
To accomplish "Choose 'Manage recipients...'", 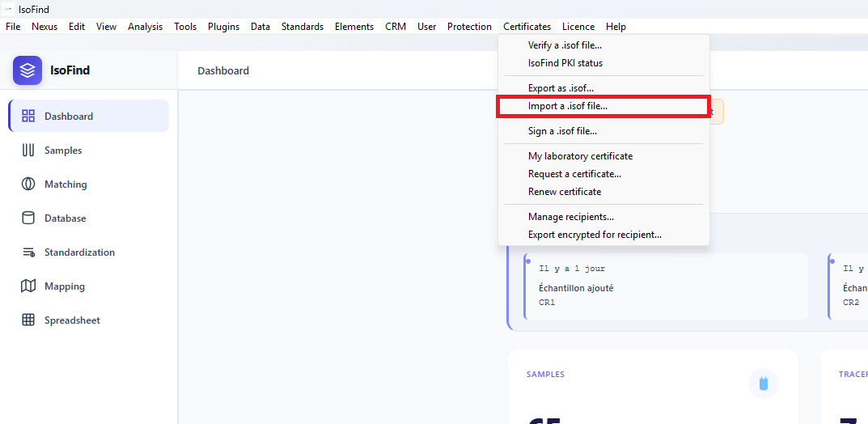I will pyautogui.click(x=604, y=216).
